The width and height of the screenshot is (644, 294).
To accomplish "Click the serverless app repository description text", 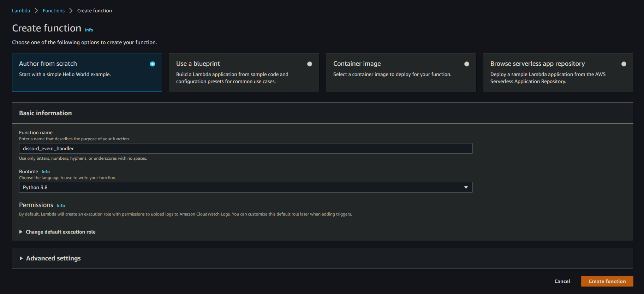I will (x=548, y=78).
